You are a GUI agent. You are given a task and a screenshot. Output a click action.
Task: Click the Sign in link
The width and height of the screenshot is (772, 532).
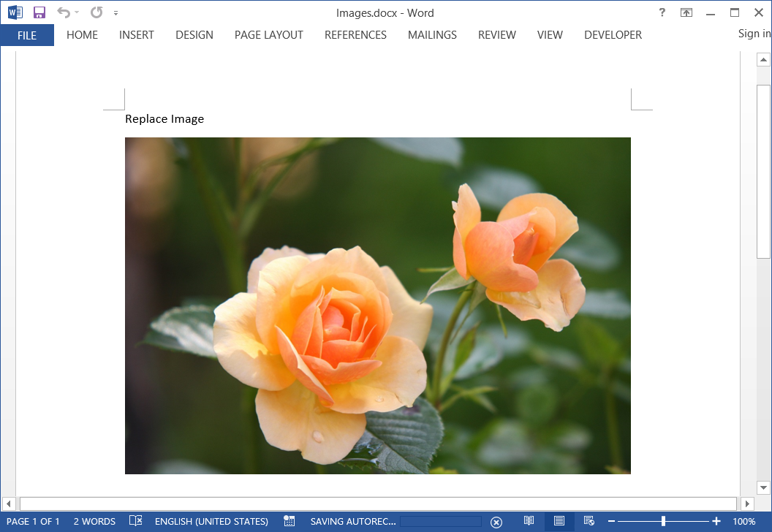[754, 33]
